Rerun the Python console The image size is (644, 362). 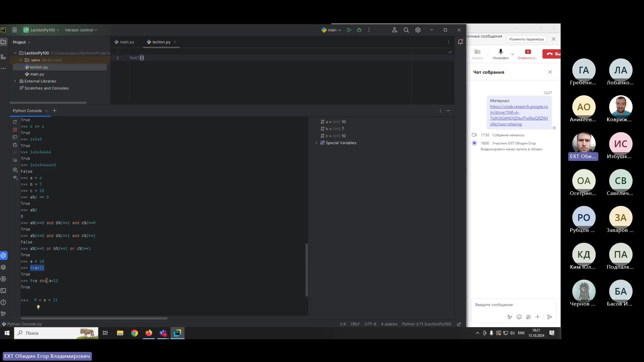(x=15, y=122)
